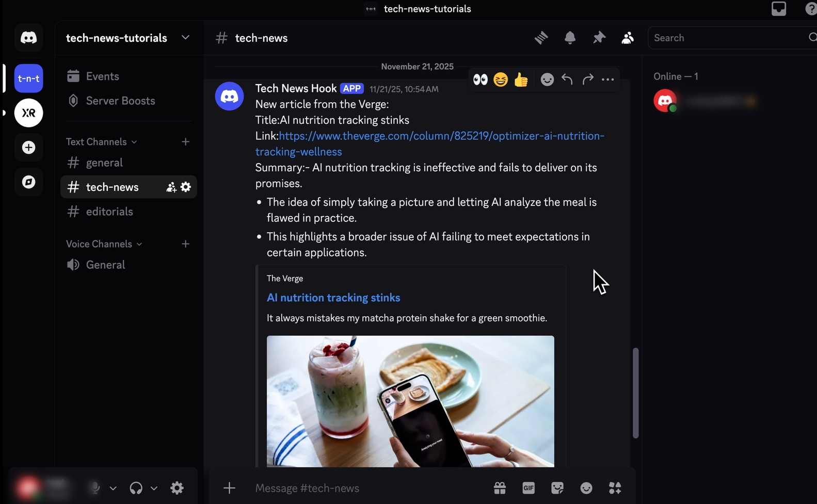Add a server with the plus icon
Image resolution: width=817 pixels, height=504 pixels.
(28, 148)
